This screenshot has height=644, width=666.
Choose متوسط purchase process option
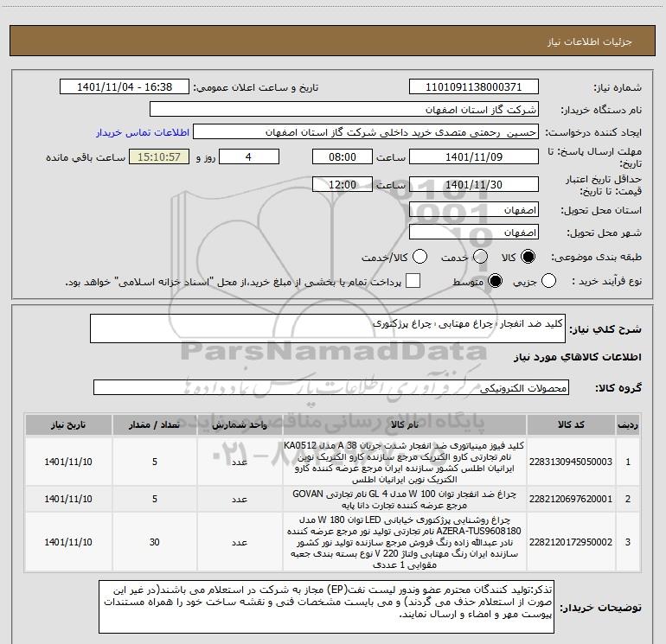[x=495, y=281]
